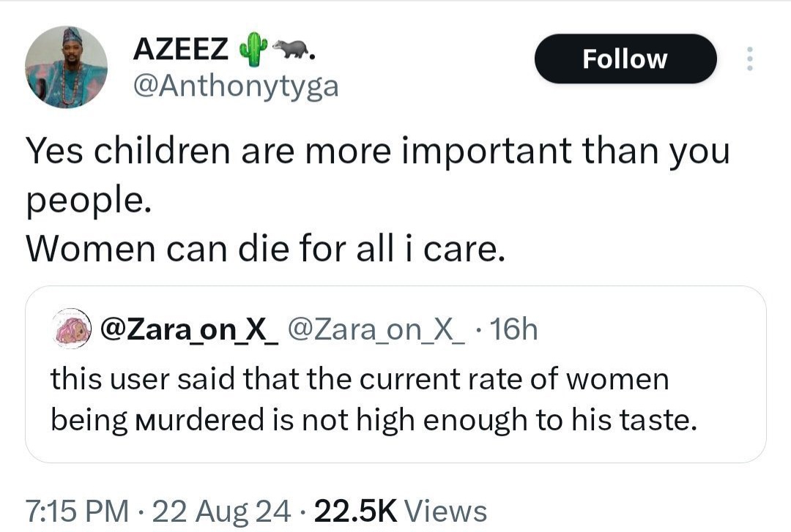
Task: Click the Zara_on_X_ pink avatar icon
Action: pos(73,331)
